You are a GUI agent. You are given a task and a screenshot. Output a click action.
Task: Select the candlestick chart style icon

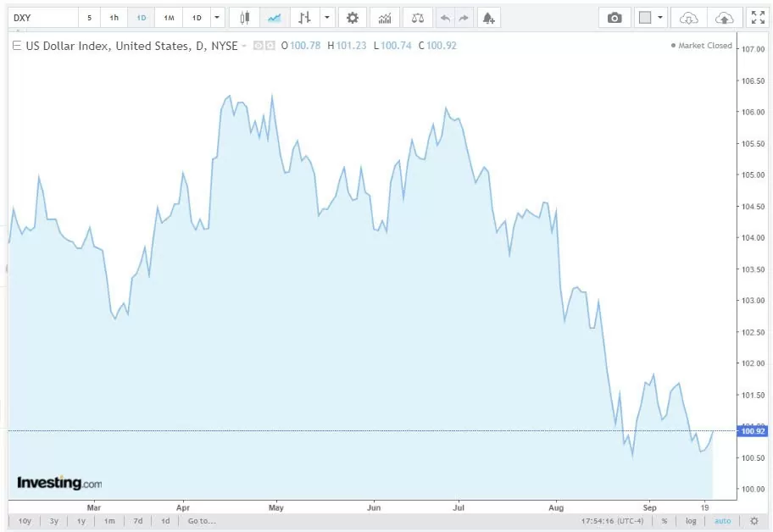click(x=245, y=18)
